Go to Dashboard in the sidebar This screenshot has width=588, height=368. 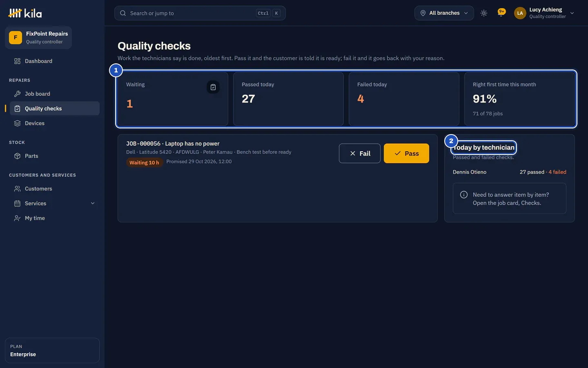55,61
